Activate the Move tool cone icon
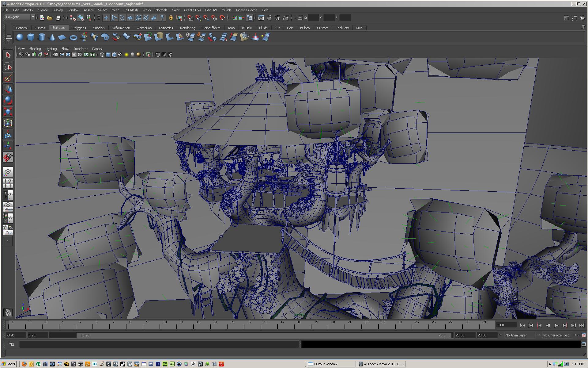 coord(8,89)
